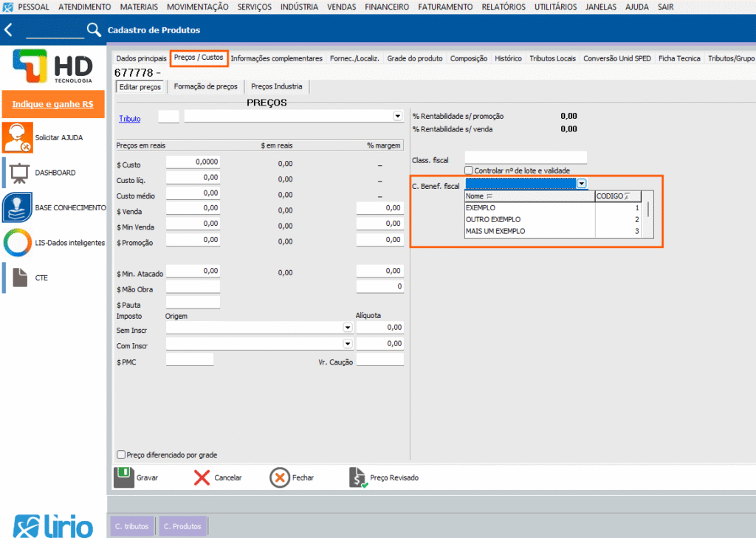Image resolution: width=756 pixels, height=538 pixels.
Task: Click the Indique e ganhe R$ banner
Action: pos(52,105)
